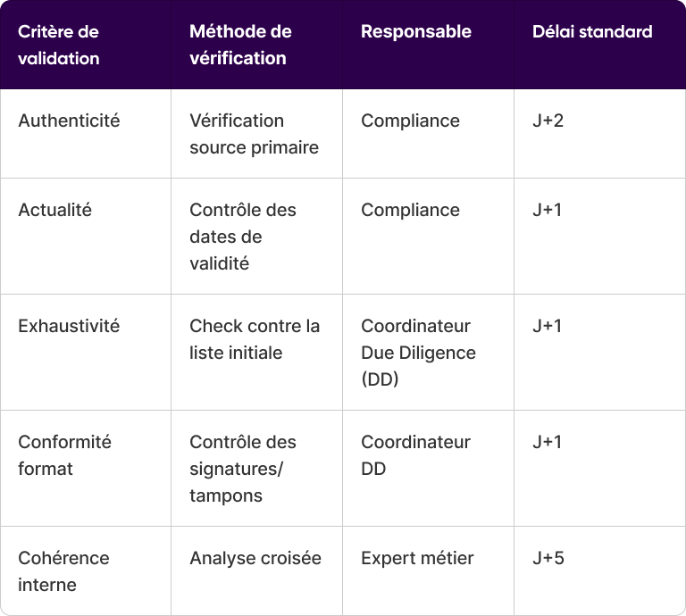Screen dimensions: 686x616
Task: Select the "Vérification source primaire" cell
Action: tap(254, 134)
